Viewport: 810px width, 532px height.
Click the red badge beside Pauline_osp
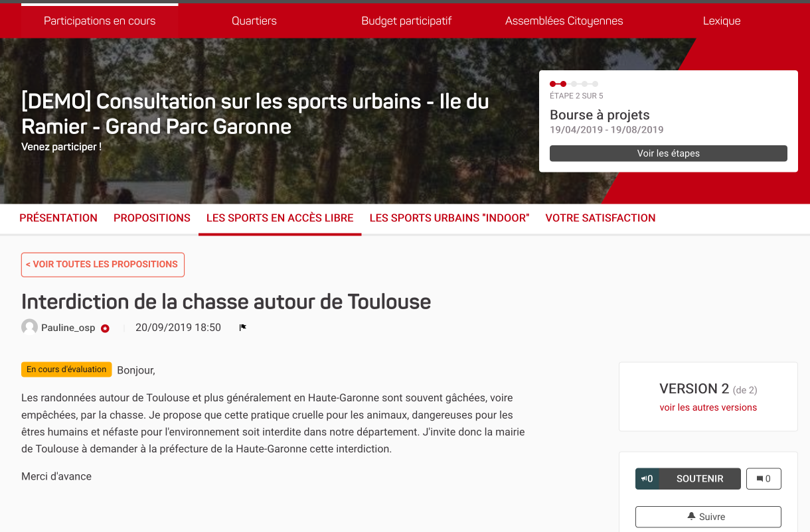point(105,328)
